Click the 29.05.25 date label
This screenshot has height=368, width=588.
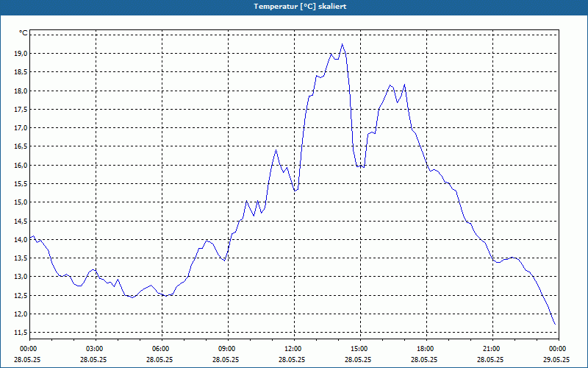tap(556, 359)
